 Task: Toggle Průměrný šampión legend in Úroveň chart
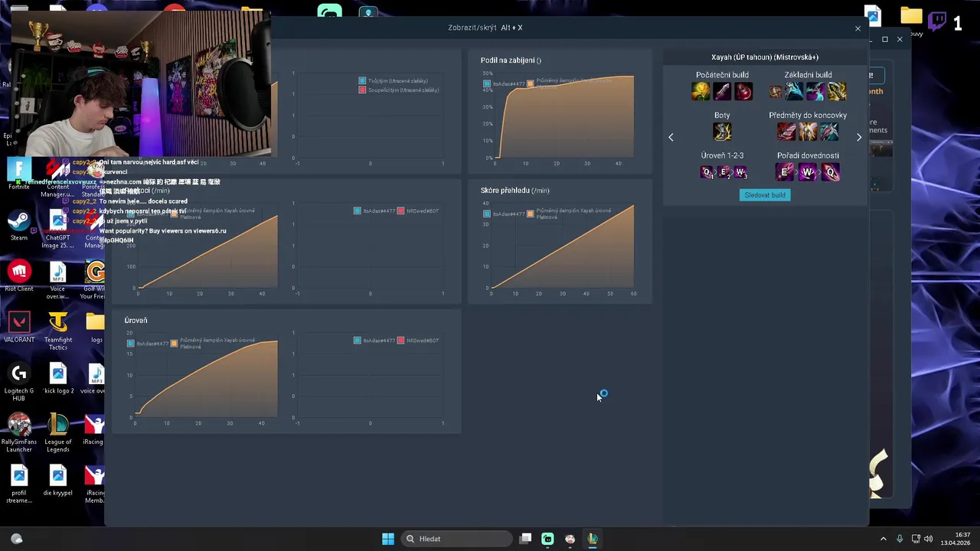click(214, 343)
